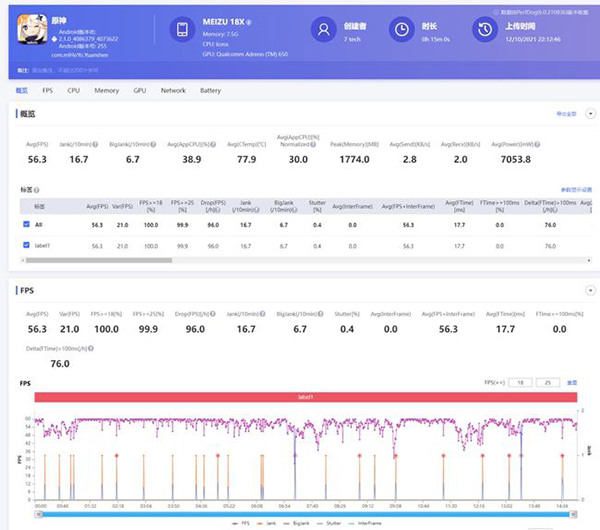Click the FPS threshold field showing 18
This screenshot has width=600, height=530.
tap(520, 382)
